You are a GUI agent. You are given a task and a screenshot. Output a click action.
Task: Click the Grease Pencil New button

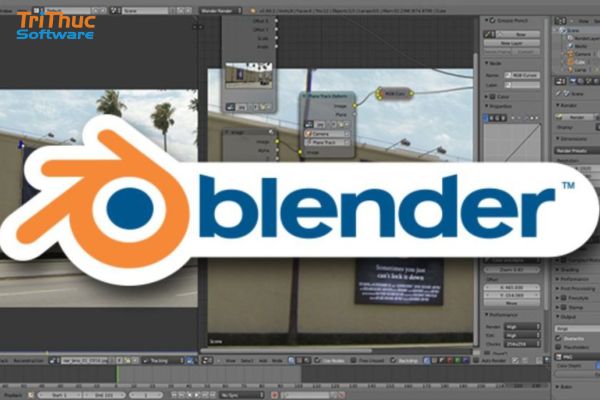519,34
